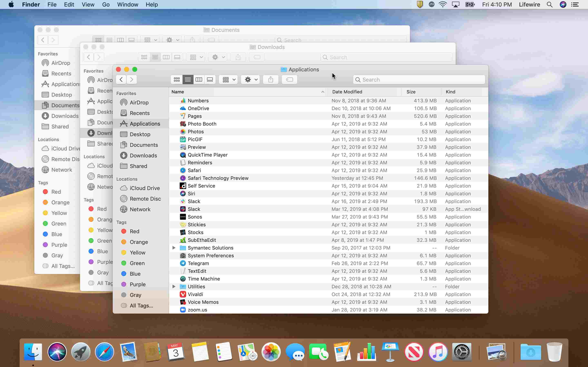Toggle column view in Finder toolbar
Screen dimensions: 588x367
coord(198,80)
